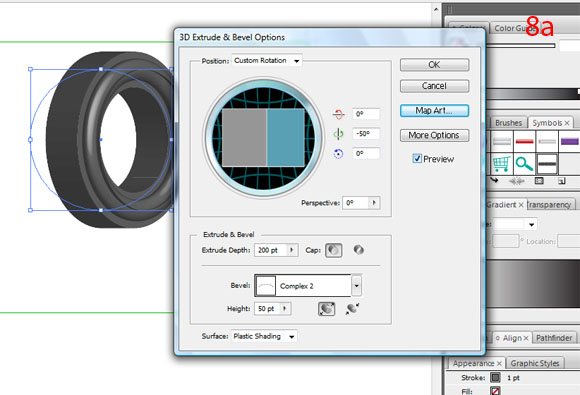Open the Surface dropdown showing Plastic Shading
The height and width of the screenshot is (395, 580).
(x=264, y=336)
